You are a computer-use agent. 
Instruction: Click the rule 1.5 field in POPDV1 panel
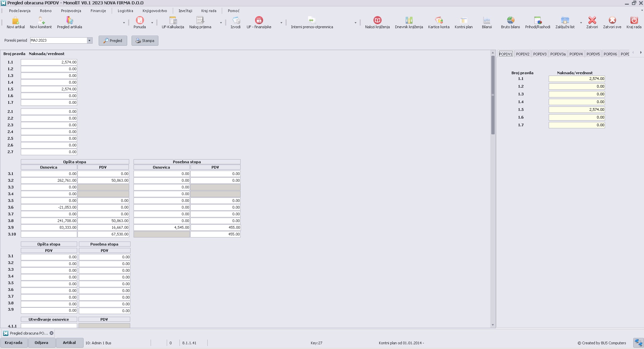point(577,110)
